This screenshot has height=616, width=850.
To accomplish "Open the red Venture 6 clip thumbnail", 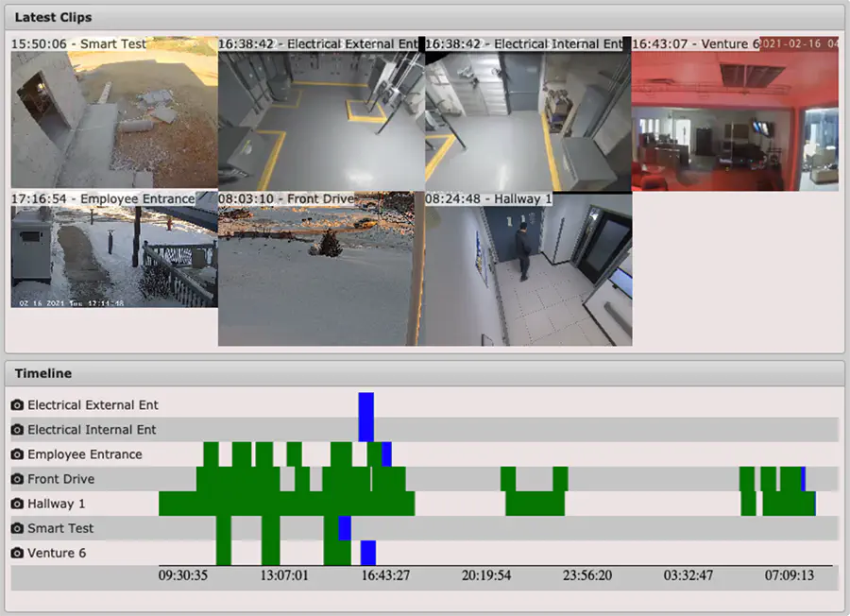I will [x=735, y=114].
